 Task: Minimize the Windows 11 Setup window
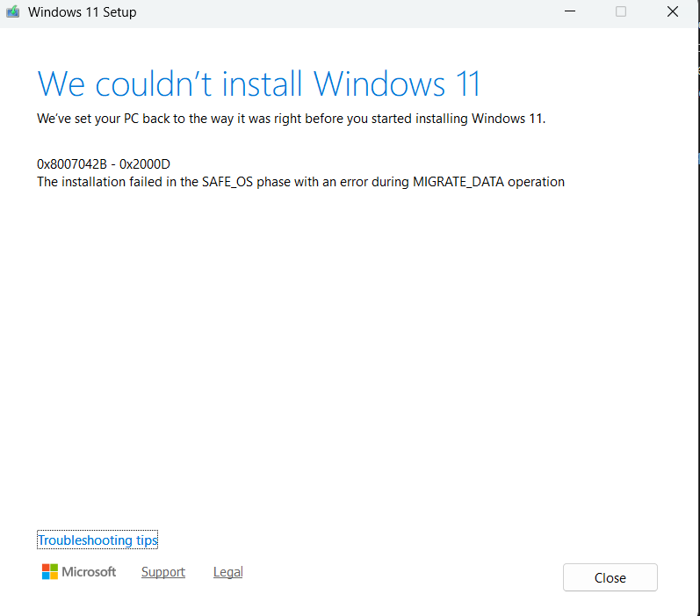[x=570, y=11]
